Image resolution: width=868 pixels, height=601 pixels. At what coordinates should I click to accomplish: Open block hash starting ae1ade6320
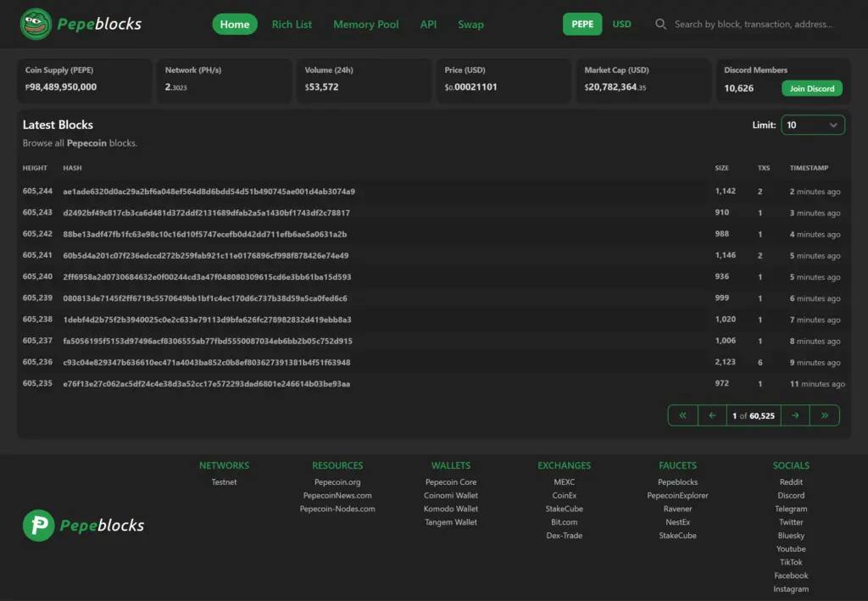209,192
